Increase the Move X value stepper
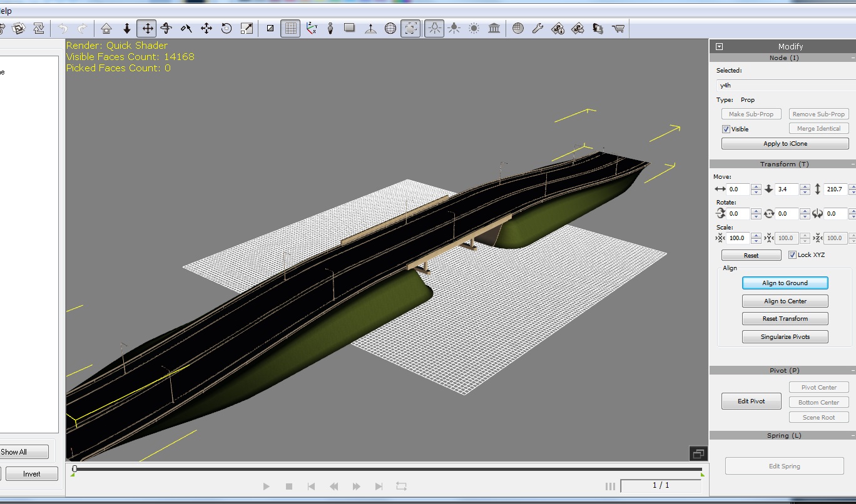This screenshot has height=504, width=856. point(756,186)
